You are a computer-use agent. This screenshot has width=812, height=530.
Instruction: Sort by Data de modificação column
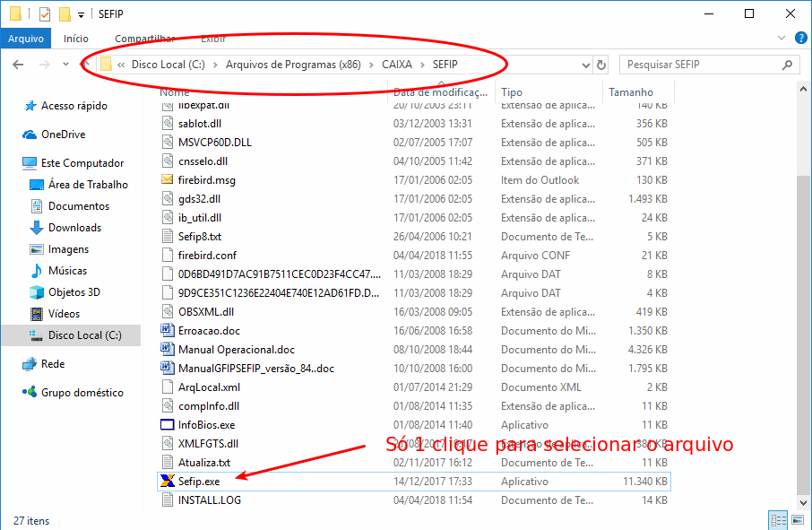[x=441, y=92]
